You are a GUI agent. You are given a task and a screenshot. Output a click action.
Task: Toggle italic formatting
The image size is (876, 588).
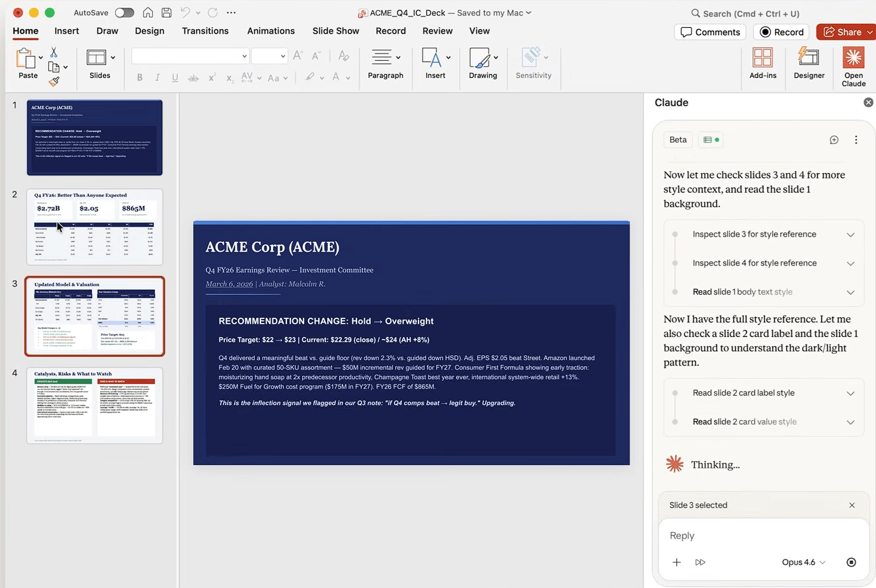157,78
